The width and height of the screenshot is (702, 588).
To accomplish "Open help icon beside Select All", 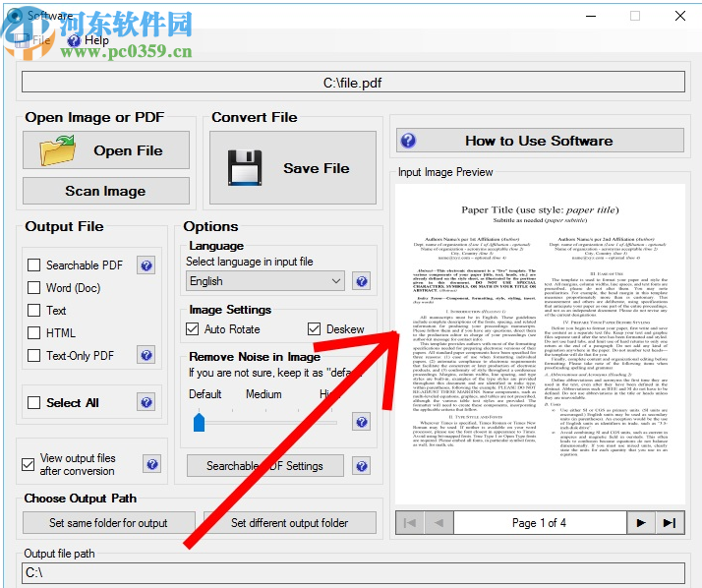I will pyautogui.click(x=146, y=402).
